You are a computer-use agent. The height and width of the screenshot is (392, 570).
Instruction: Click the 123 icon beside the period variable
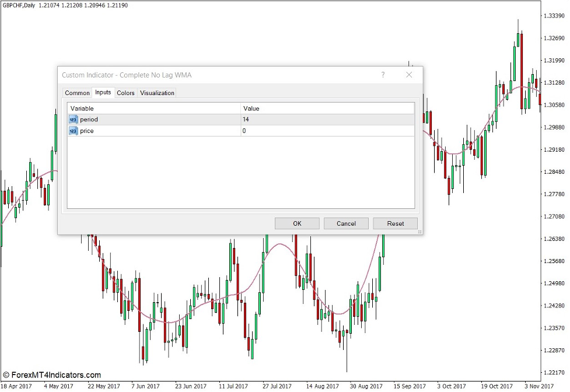(x=73, y=119)
